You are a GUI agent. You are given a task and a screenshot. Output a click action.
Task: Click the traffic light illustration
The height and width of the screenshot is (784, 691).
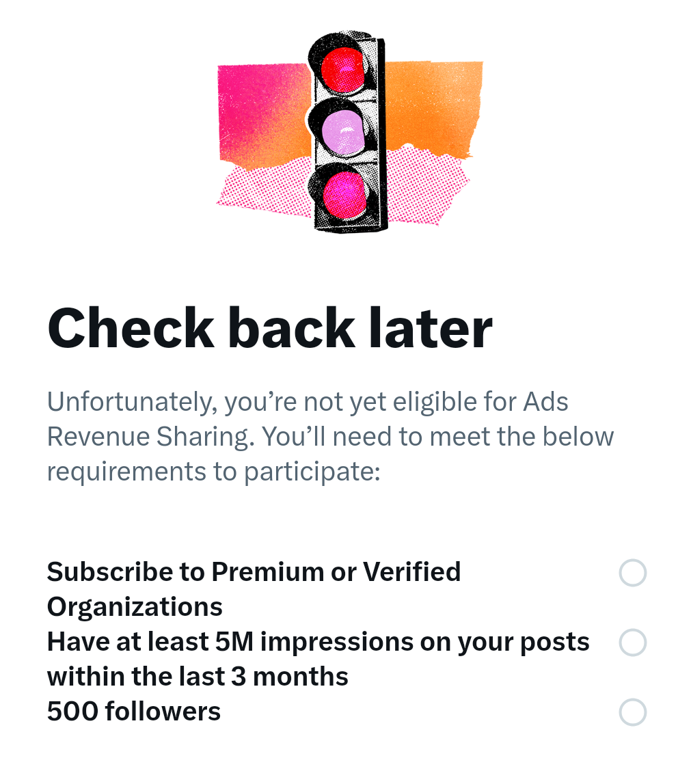click(349, 130)
